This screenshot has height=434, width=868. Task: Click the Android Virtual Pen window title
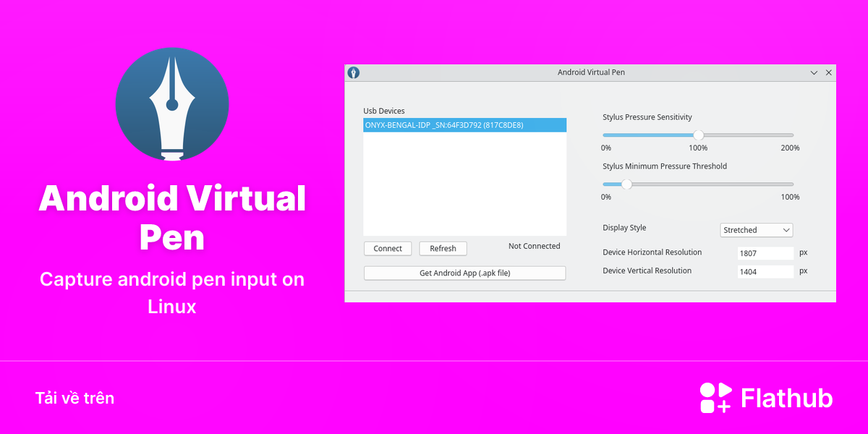pos(591,72)
